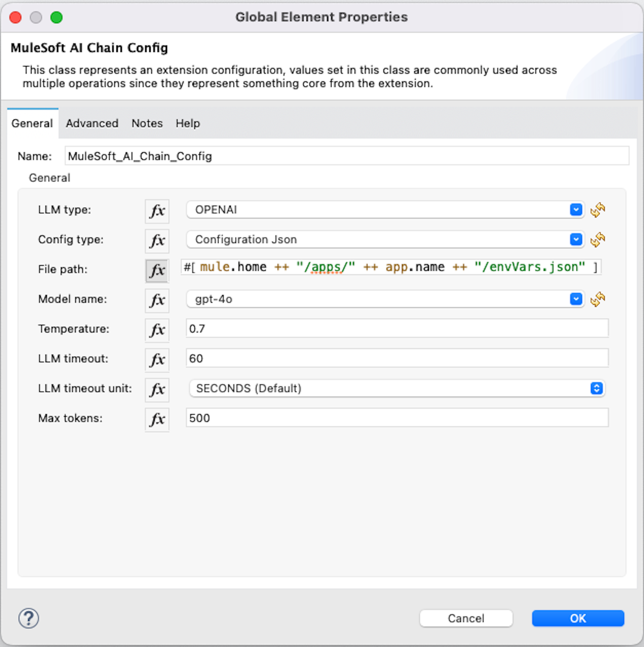
Task: Refresh the Model name options
Action: click(598, 300)
